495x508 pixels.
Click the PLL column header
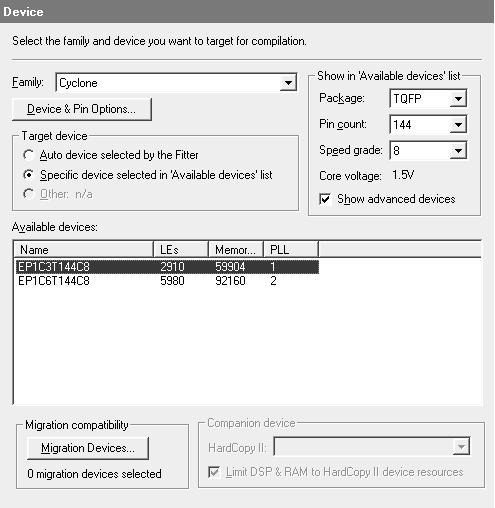click(291, 250)
